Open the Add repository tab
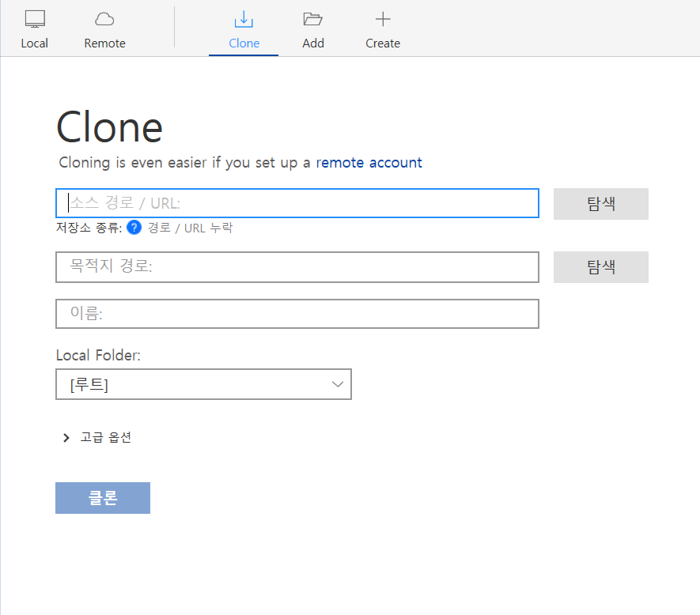Viewport: 700px width, 615px height. click(313, 29)
